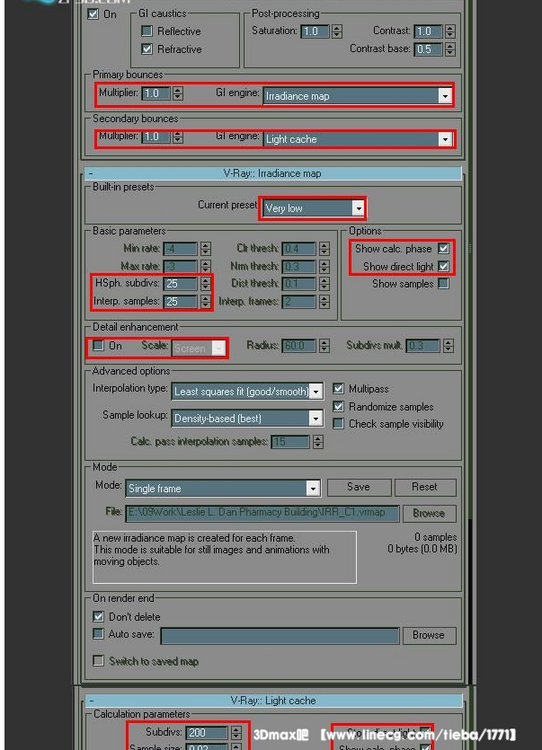This screenshot has height=750, width=542.
Task: Open Secondary bounces GI engine dropdown
Action: pos(358,139)
